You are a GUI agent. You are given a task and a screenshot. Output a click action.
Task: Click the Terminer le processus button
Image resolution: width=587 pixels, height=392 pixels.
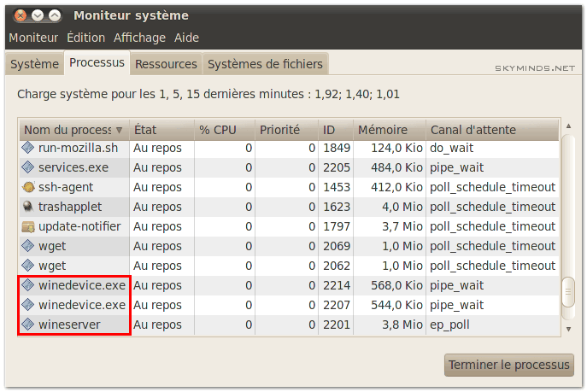(508, 365)
